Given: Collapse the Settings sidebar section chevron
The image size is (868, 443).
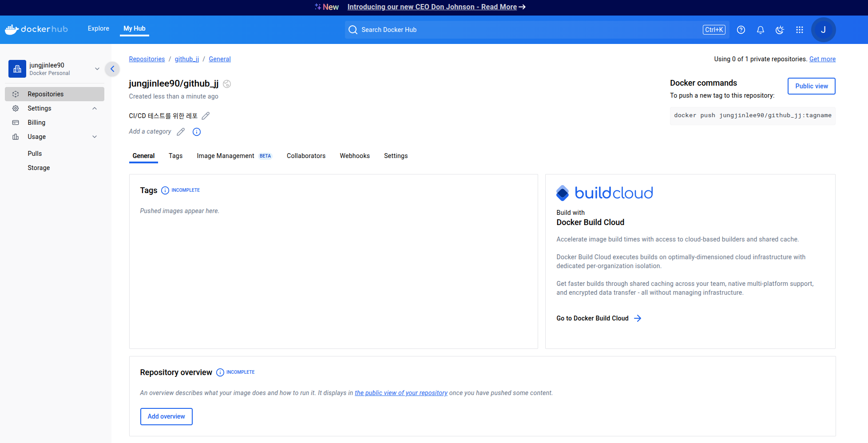Looking at the screenshot, I should click(95, 108).
